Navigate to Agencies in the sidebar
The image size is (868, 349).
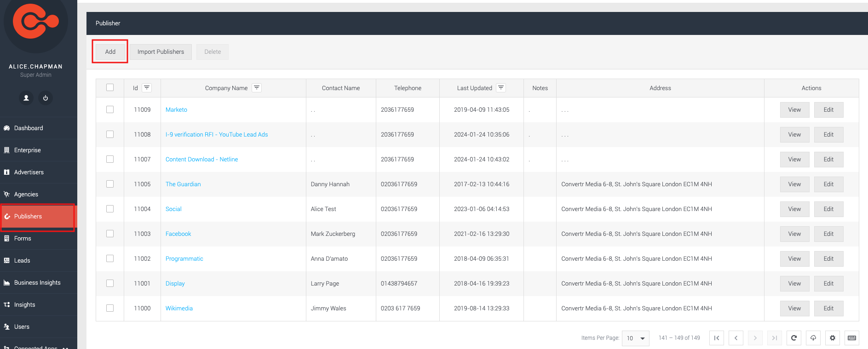[39, 195]
